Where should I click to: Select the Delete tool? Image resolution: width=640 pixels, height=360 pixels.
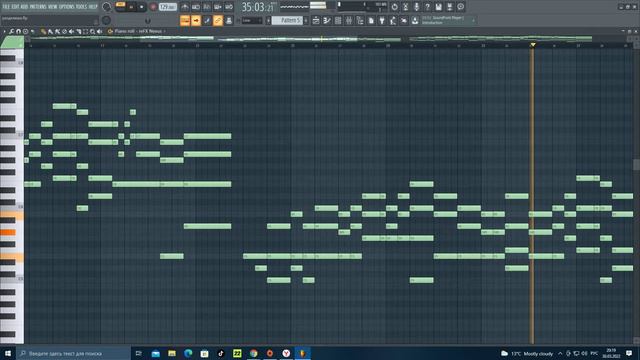64,31
